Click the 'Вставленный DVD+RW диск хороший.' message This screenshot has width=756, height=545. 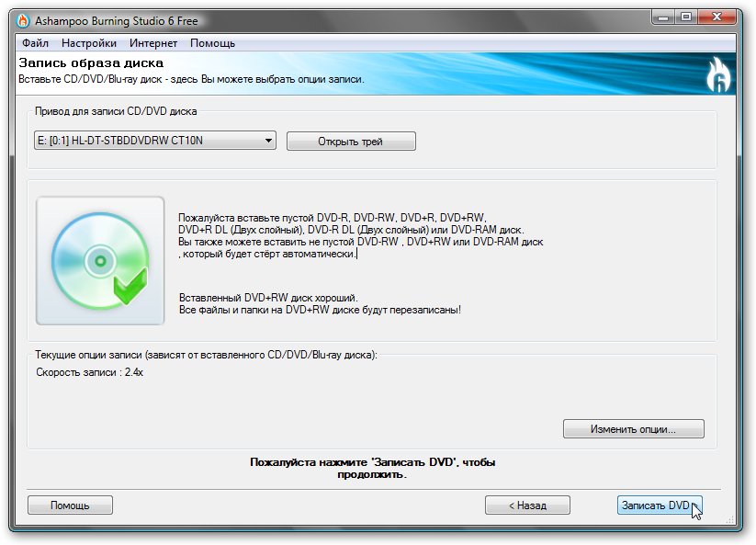pyautogui.click(x=268, y=298)
